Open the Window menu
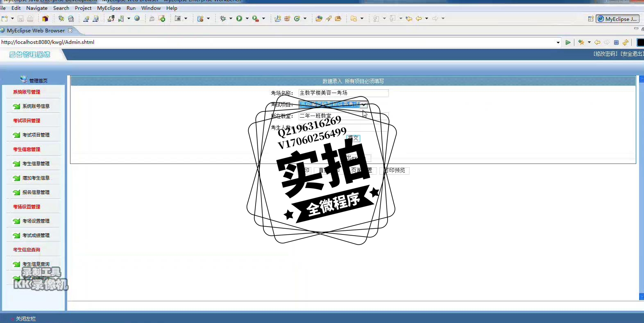This screenshot has width=644, height=323. click(x=151, y=8)
